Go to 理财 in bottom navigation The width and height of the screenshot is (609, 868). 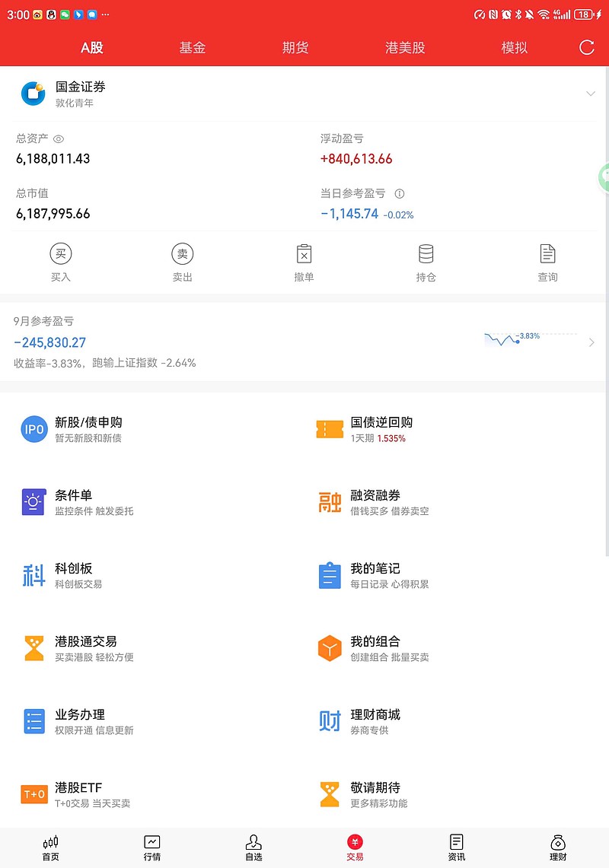coord(558,848)
